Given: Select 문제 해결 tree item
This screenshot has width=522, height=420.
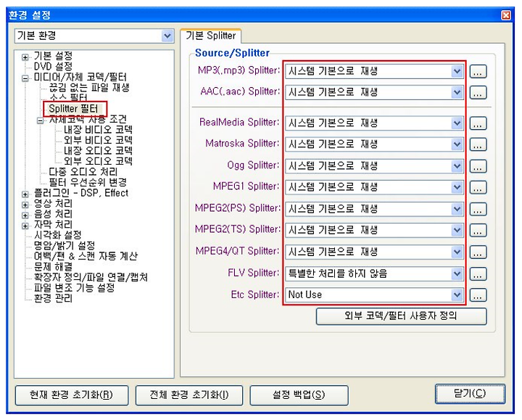Looking at the screenshot, I should (x=53, y=267).
